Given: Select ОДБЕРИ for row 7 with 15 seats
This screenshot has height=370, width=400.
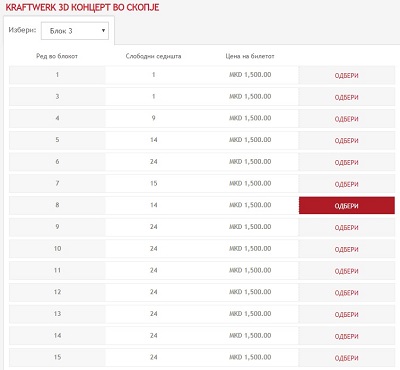Looking at the screenshot, I should point(347,184).
